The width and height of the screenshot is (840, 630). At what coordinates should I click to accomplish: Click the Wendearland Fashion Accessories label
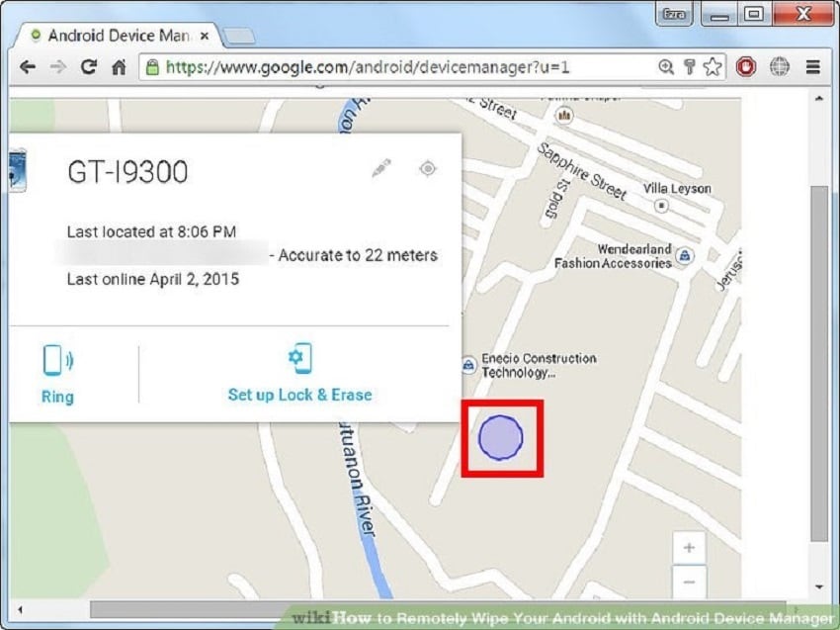(x=613, y=256)
